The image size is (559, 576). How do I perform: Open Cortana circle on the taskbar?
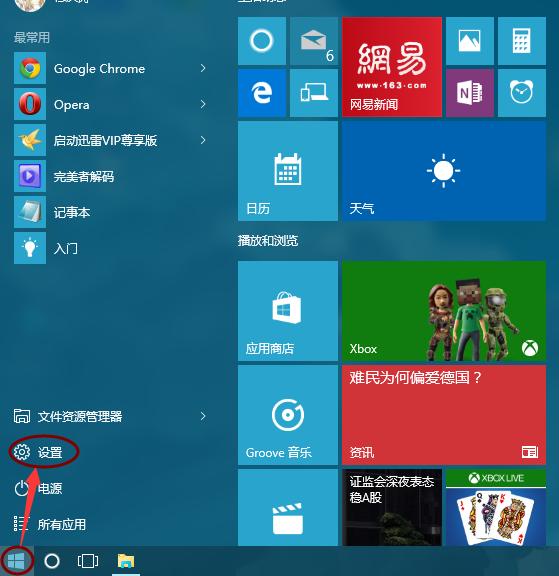(x=52, y=561)
